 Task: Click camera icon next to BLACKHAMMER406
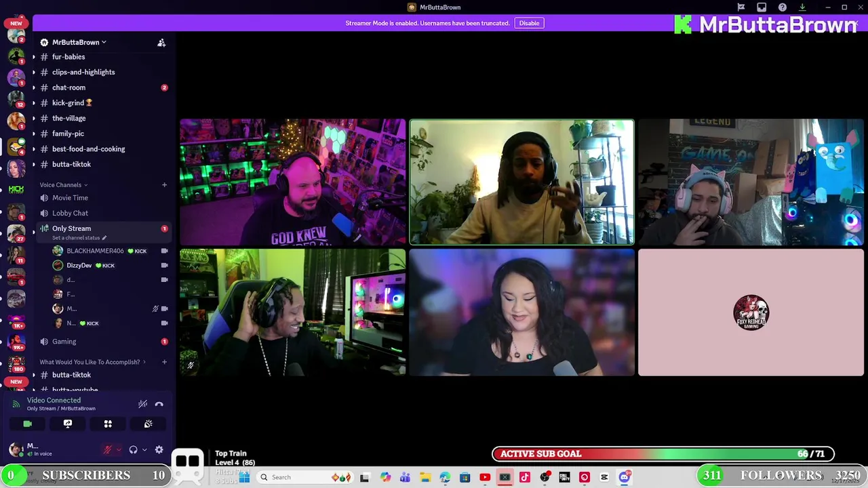[x=164, y=251]
